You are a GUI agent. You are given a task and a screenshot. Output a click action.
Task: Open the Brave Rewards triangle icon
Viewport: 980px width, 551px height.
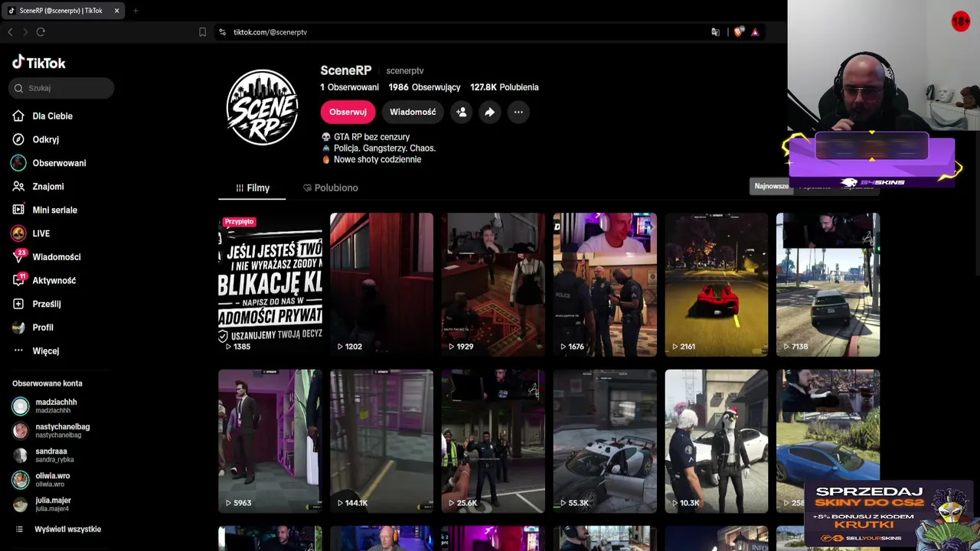tap(755, 32)
